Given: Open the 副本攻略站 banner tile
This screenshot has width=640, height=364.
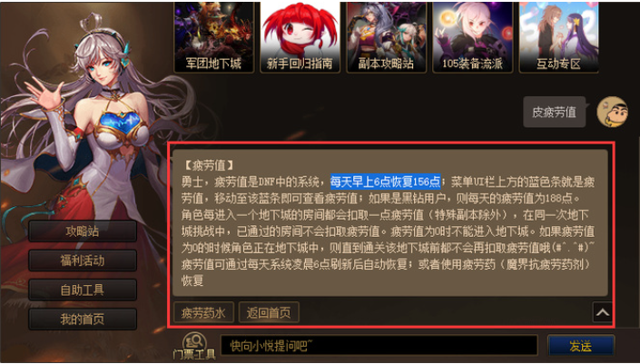Looking at the screenshot, I should coord(386,37).
